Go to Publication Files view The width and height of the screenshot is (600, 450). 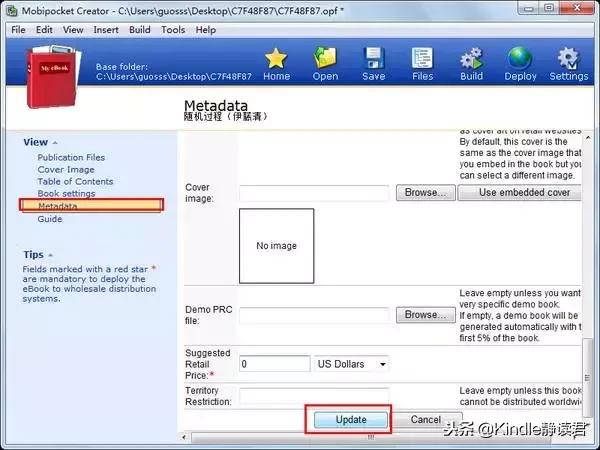pyautogui.click(x=71, y=157)
